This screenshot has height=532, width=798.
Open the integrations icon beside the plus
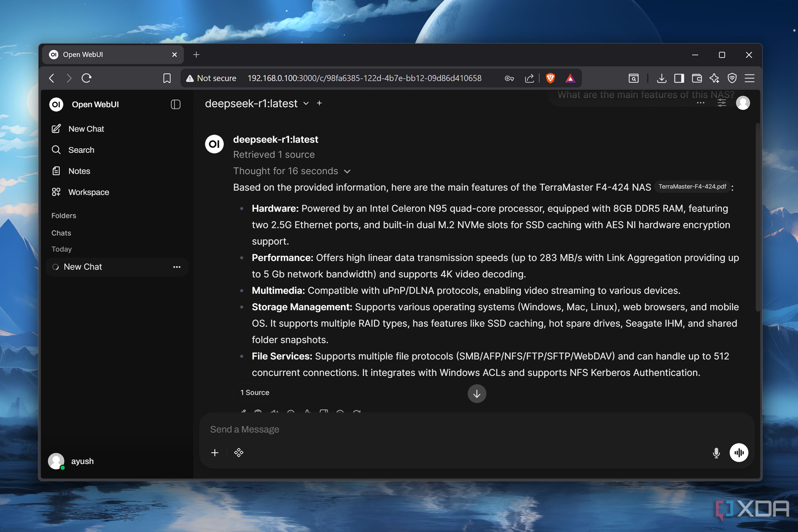[238, 453]
